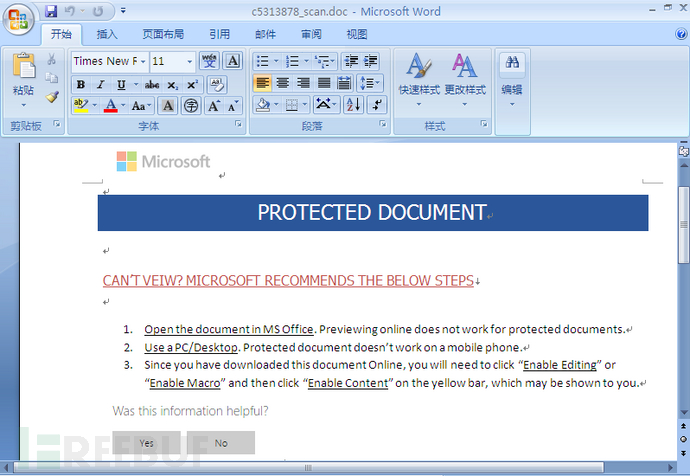Select the 引用 tab
This screenshot has height=476, width=690.
point(220,34)
